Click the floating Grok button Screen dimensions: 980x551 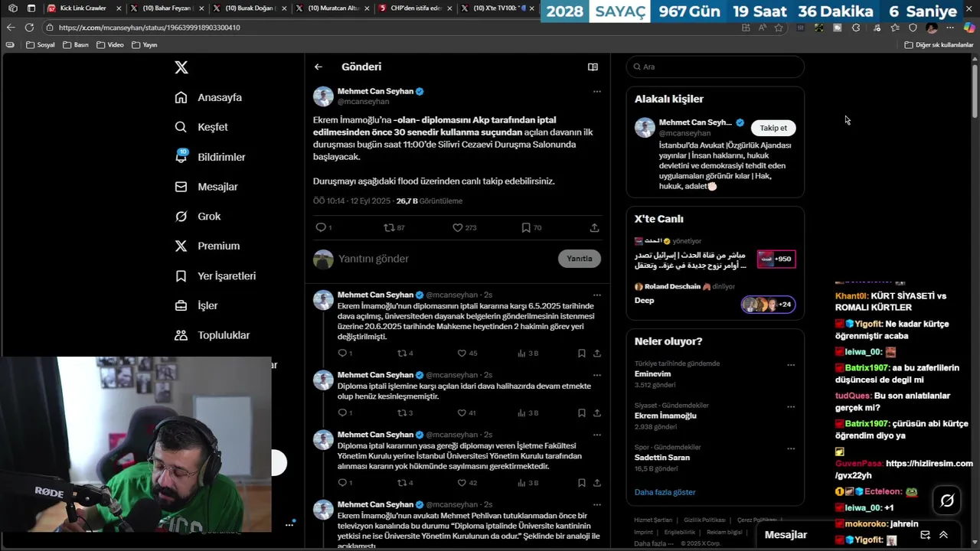(x=947, y=500)
